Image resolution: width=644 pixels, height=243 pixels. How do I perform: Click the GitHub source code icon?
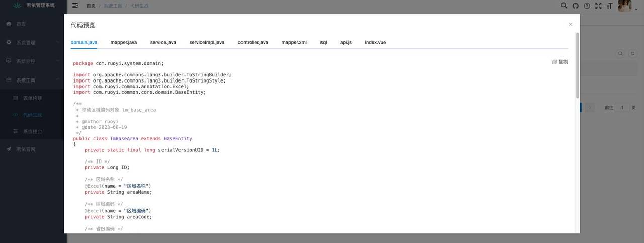click(x=576, y=6)
